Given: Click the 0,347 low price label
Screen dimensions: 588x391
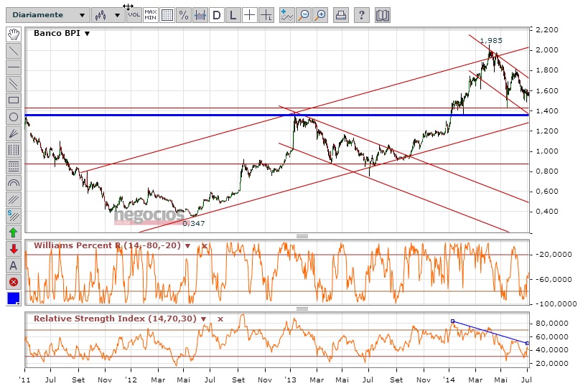Looking at the screenshot, I should click(194, 223).
